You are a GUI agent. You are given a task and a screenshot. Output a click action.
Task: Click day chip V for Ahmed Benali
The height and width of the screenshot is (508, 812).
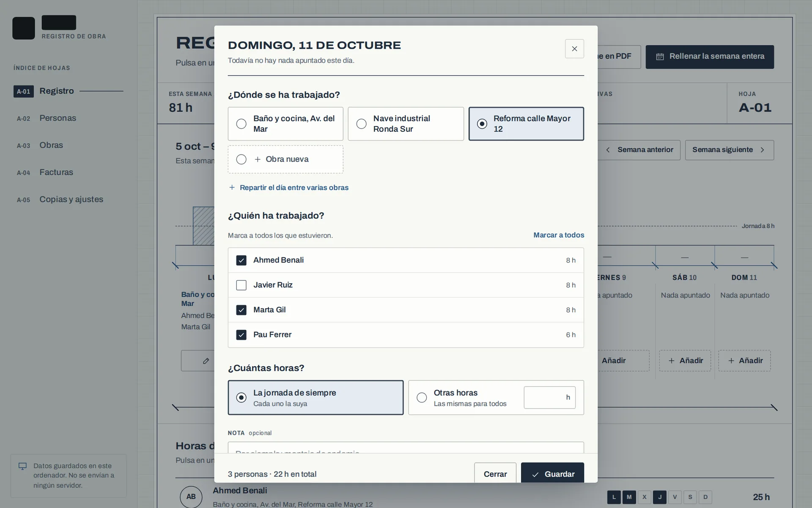[x=675, y=497]
